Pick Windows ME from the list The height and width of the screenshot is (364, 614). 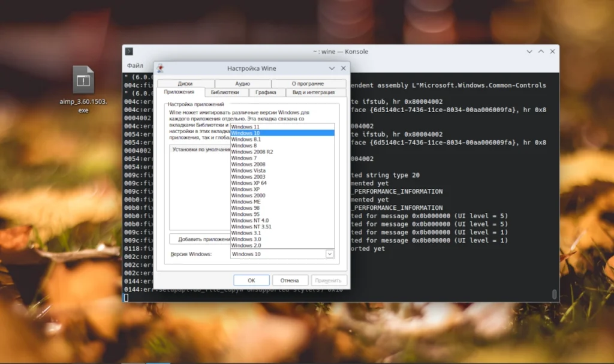(x=282, y=201)
